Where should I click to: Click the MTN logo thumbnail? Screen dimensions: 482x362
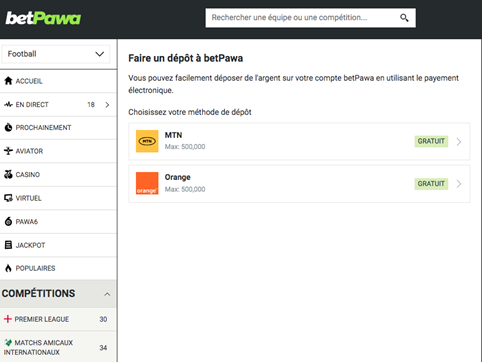147,141
